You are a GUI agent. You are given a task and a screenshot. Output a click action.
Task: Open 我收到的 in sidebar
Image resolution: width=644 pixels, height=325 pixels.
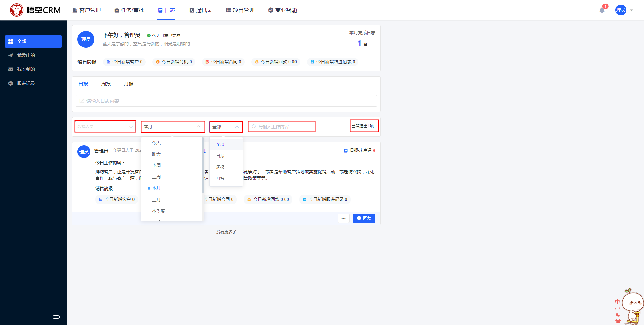click(33, 69)
